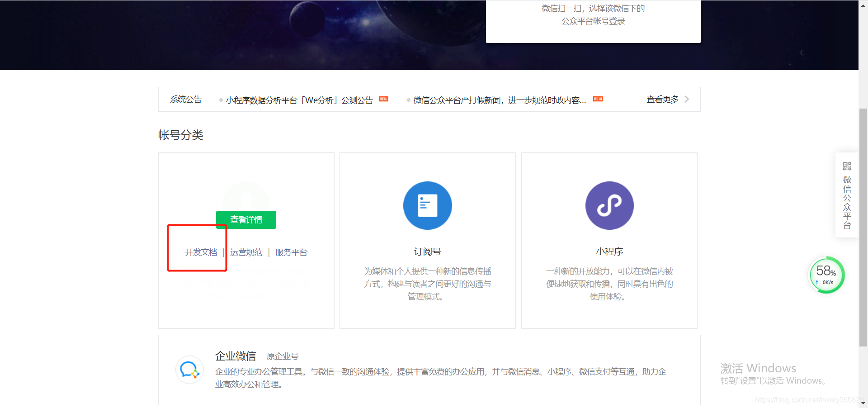Viewport: 868px width, 408px height.
Task: Click the 帐号分类 section heading
Action: 181,135
